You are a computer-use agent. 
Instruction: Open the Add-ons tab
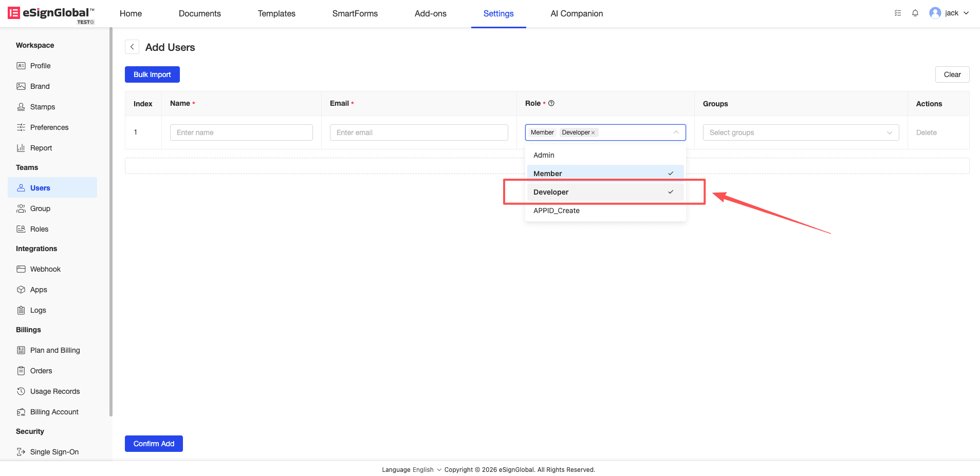pos(431,14)
